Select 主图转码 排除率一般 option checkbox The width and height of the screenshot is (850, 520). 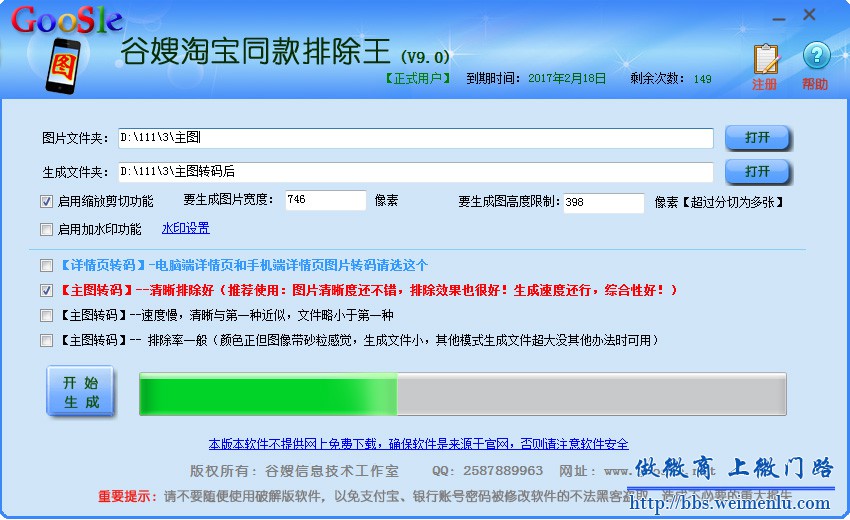(46, 341)
